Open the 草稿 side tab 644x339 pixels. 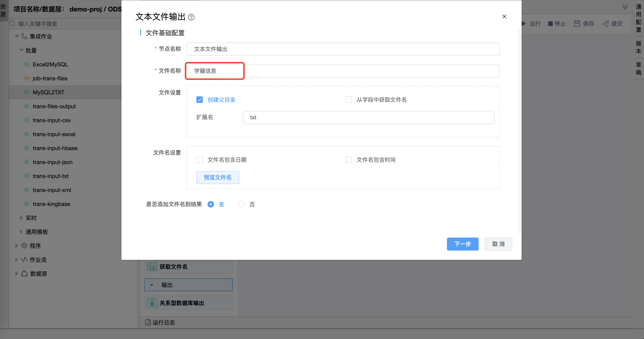tap(638, 68)
